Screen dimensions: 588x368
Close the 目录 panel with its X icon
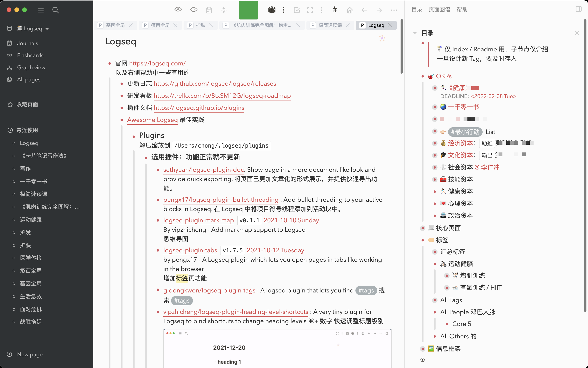click(x=577, y=33)
